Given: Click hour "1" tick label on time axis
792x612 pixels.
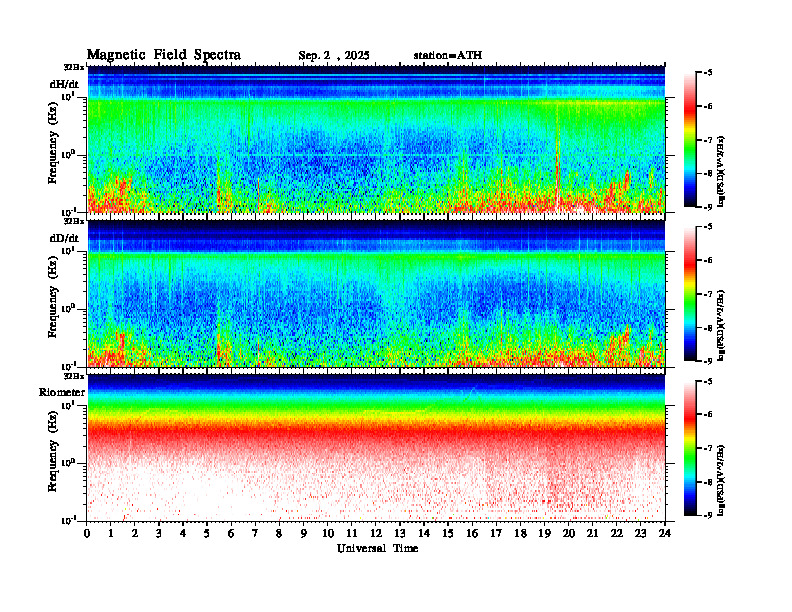Looking at the screenshot, I should [111, 533].
